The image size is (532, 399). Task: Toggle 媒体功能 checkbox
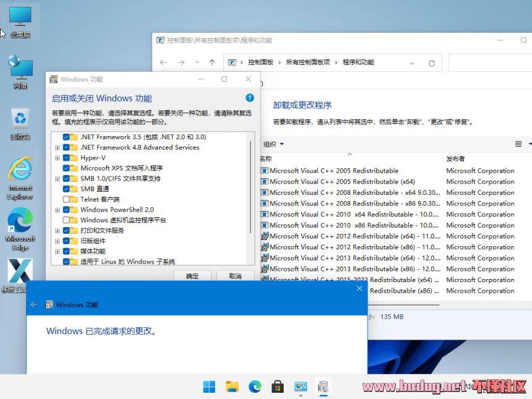coord(66,251)
